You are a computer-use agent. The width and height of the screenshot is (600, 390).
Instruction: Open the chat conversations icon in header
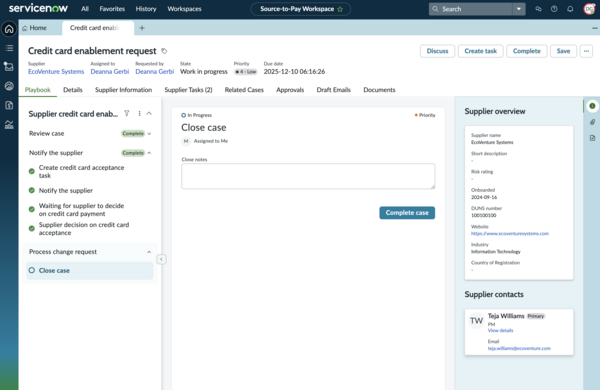tap(538, 9)
